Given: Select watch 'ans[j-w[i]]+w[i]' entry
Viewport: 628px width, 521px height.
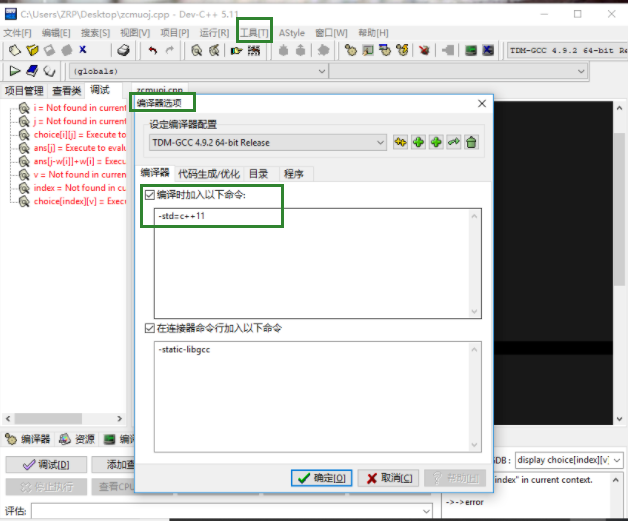Looking at the screenshot, I should point(80,161).
